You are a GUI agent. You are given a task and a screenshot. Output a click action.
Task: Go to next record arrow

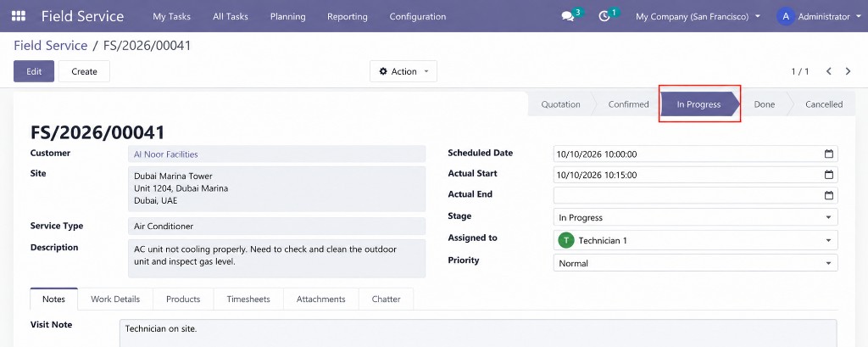coord(848,71)
